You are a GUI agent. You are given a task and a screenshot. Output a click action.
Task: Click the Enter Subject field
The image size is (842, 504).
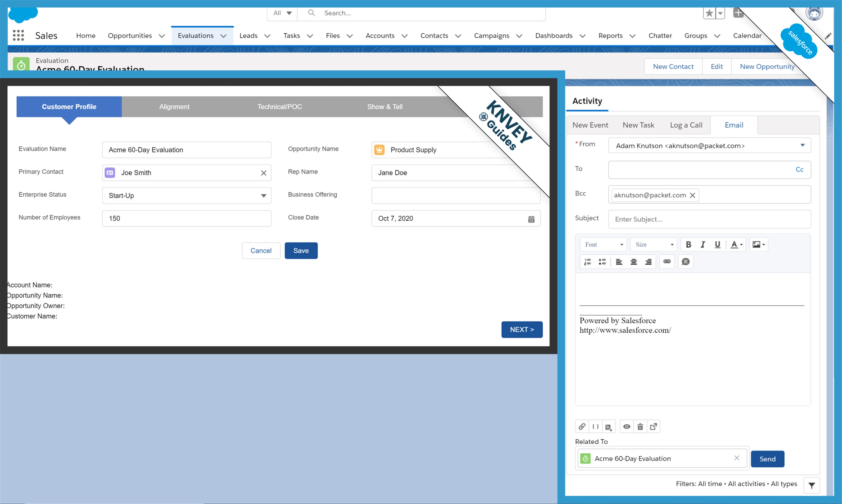click(x=709, y=219)
